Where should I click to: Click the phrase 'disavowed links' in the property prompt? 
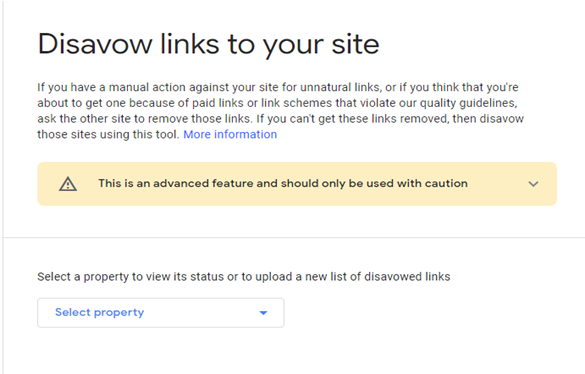(407, 277)
